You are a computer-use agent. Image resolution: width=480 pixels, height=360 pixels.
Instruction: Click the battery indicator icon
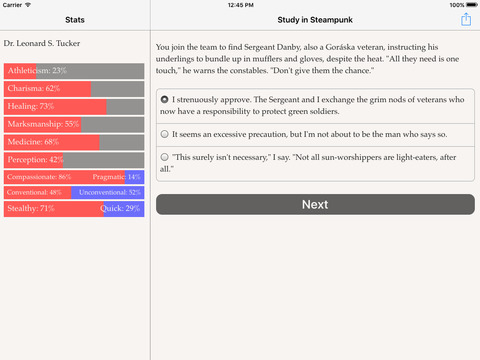point(472,5)
